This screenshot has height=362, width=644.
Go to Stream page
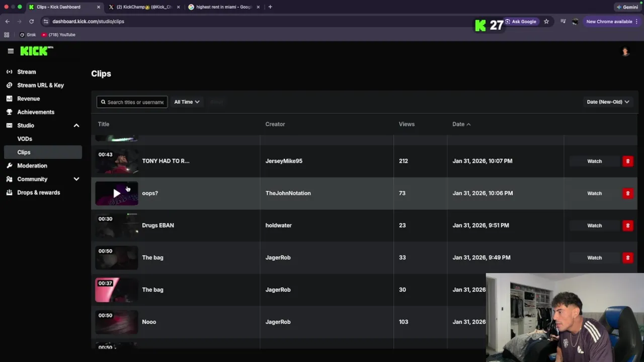coord(27,72)
